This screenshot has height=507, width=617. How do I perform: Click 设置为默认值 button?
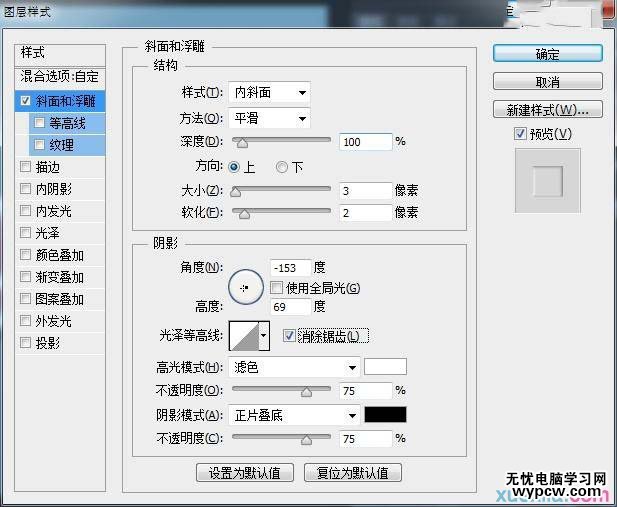coord(245,473)
